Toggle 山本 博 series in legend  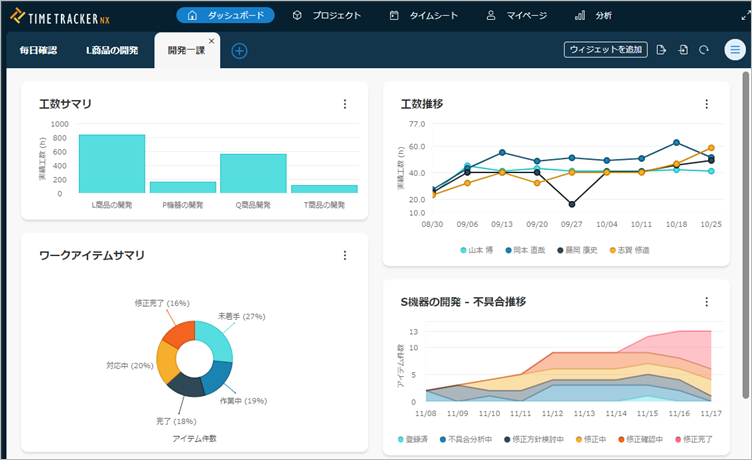click(482, 250)
